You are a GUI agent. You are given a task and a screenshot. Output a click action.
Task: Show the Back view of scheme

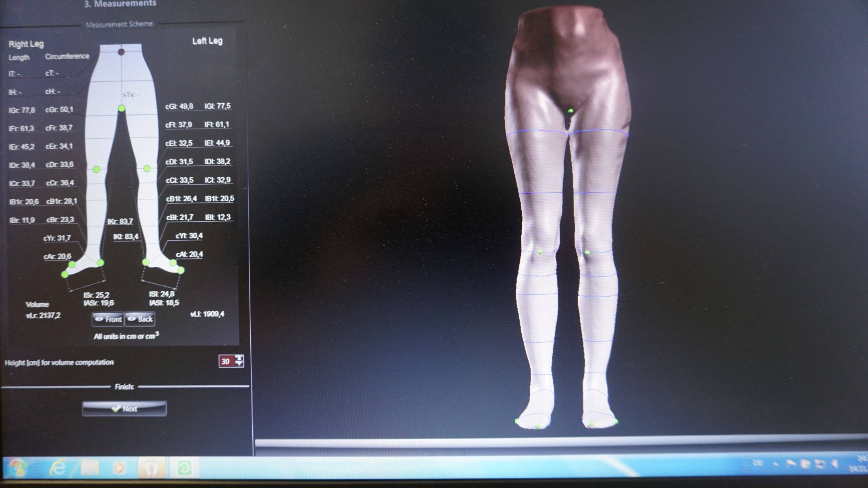pos(140,319)
